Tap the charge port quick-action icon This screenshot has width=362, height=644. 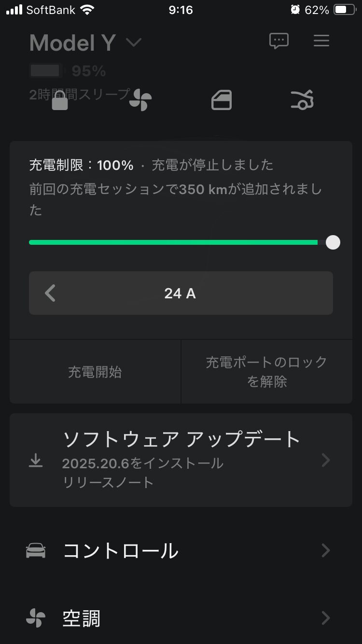(222, 100)
